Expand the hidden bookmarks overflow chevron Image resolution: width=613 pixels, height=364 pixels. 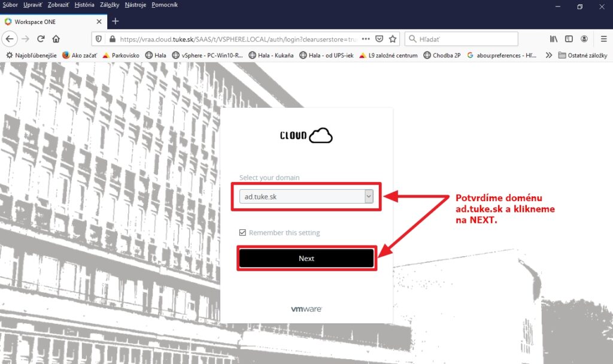(548, 55)
